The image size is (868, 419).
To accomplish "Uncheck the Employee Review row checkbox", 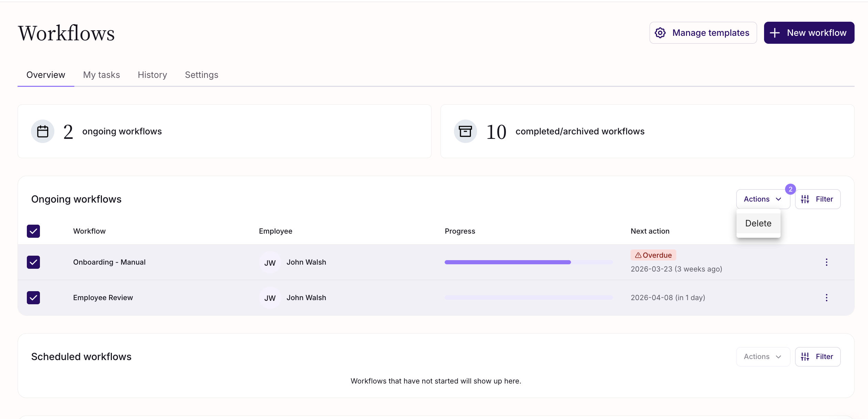I will pos(33,298).
